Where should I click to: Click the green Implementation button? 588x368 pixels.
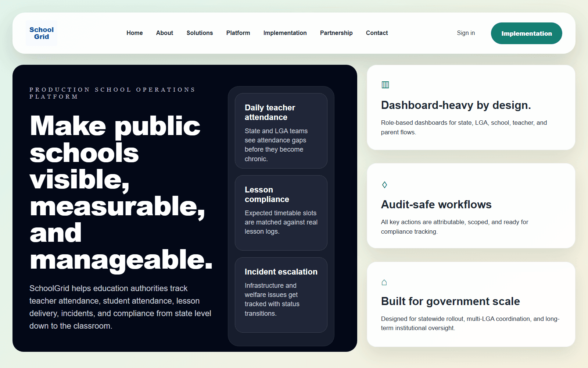(x=526, y=33)
